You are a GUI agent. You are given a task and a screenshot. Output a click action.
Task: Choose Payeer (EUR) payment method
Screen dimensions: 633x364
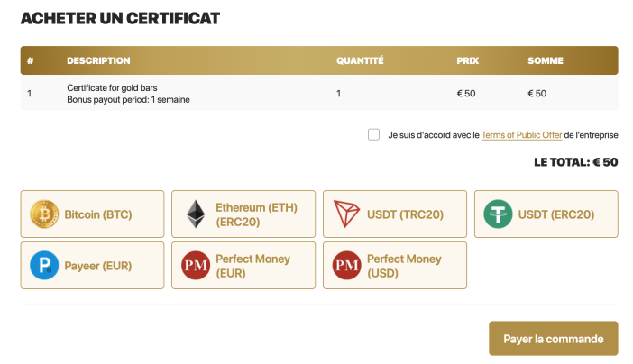click(x=93, y=266)
